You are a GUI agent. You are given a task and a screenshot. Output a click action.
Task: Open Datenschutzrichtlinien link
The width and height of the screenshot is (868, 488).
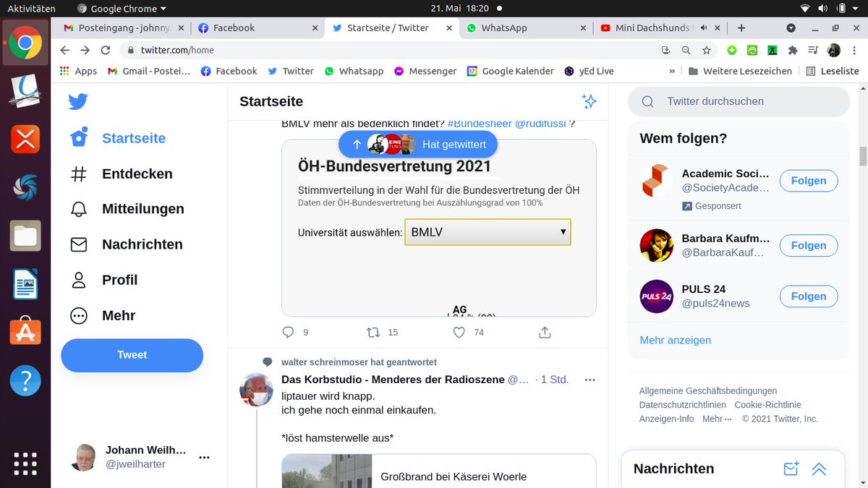click(682, 405)
